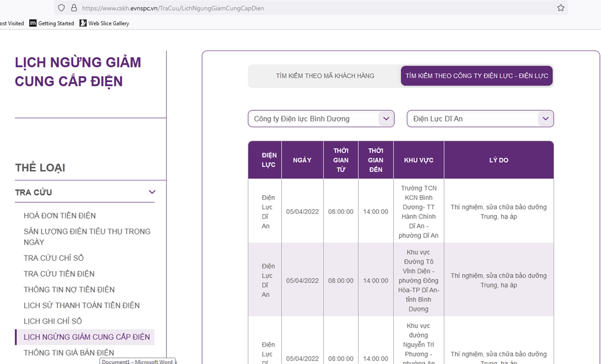Collapse the TRA CỨU category chevron
Viewport: 601px width, 364px height.
152,192
